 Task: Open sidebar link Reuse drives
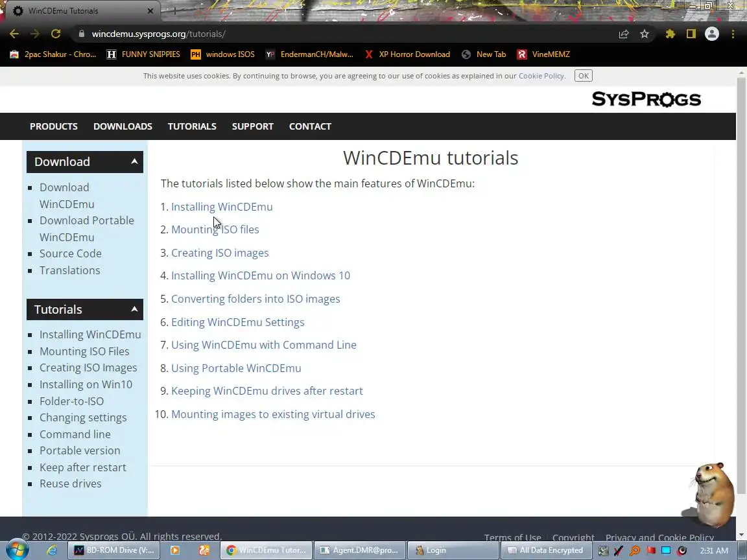(x=71, y=484)
